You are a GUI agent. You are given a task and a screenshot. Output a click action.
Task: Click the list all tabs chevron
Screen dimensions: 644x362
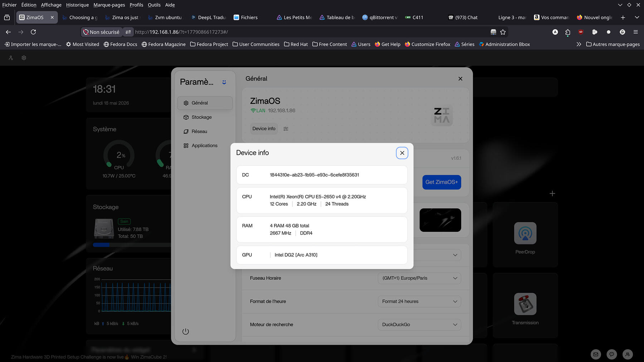tap(637, 18)
